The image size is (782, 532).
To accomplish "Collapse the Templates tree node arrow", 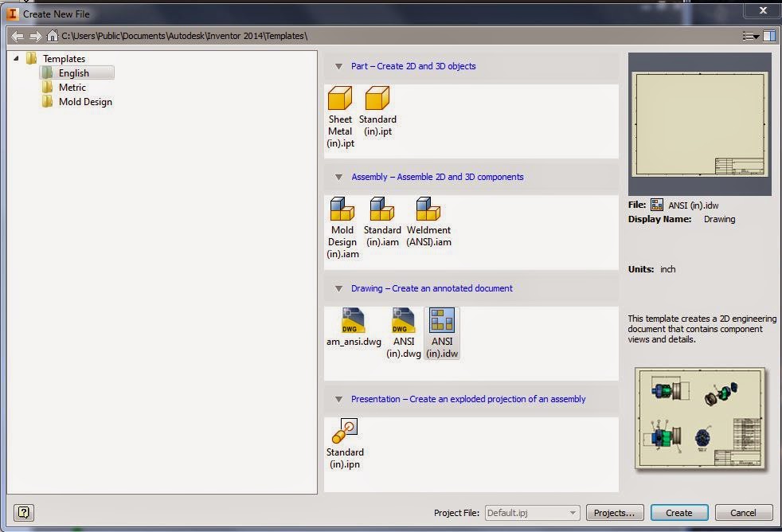I will click(x=16, y=58).
